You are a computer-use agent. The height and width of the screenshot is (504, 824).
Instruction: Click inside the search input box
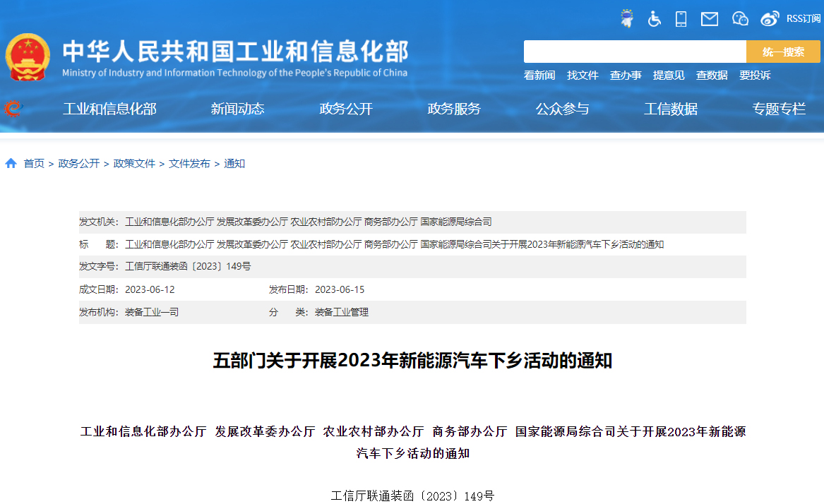(x=634, y=51)
